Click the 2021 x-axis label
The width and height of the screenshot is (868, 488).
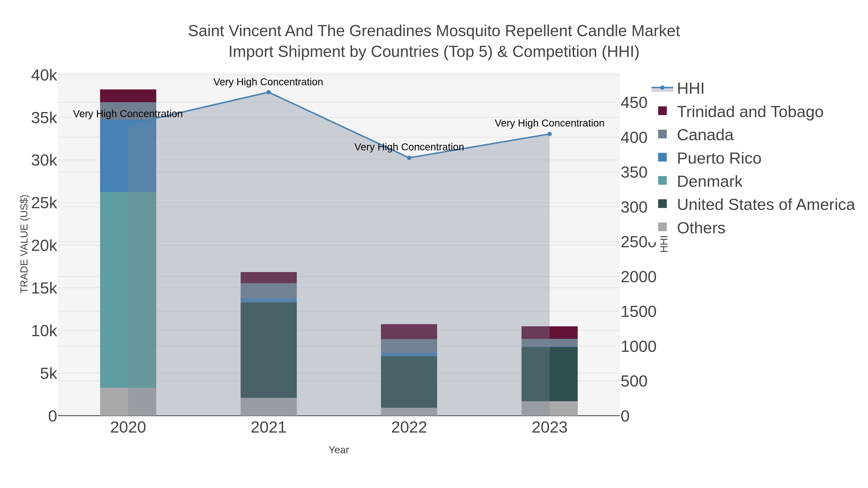point(269,428)
